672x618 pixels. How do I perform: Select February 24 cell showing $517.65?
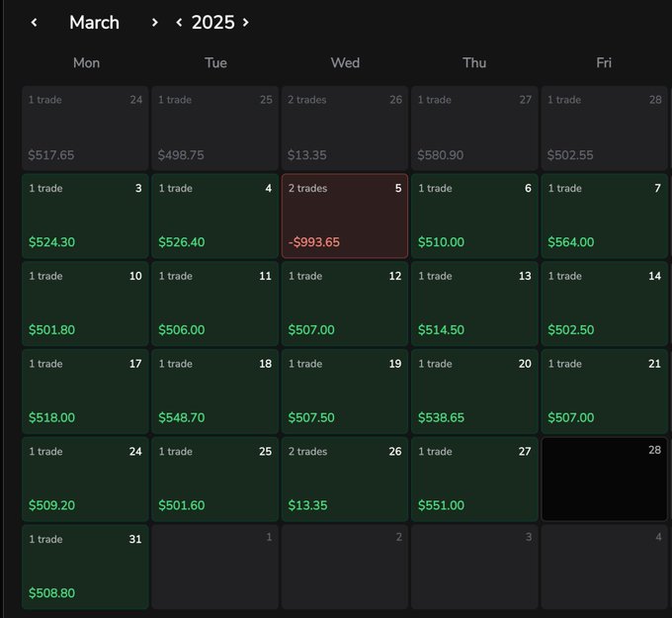(x=85, y=129)
